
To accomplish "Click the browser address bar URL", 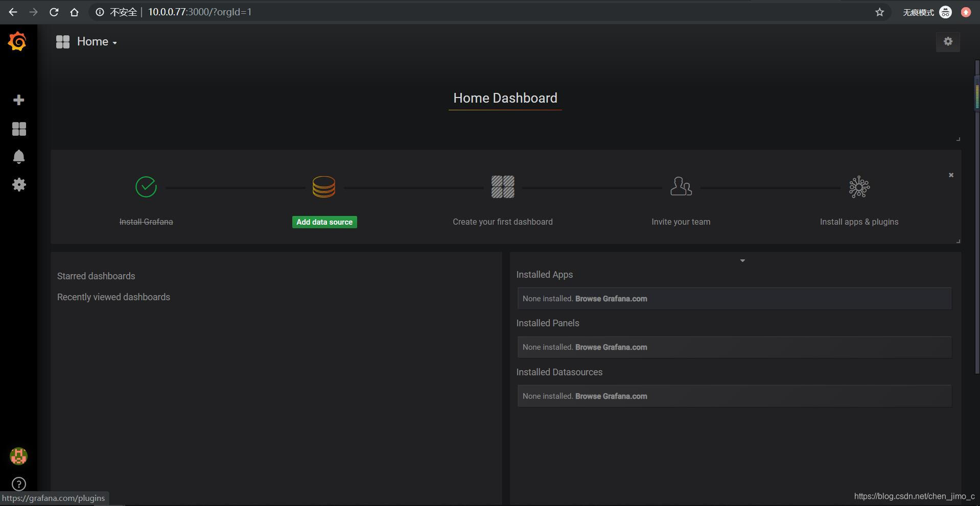I will point(200,12).
